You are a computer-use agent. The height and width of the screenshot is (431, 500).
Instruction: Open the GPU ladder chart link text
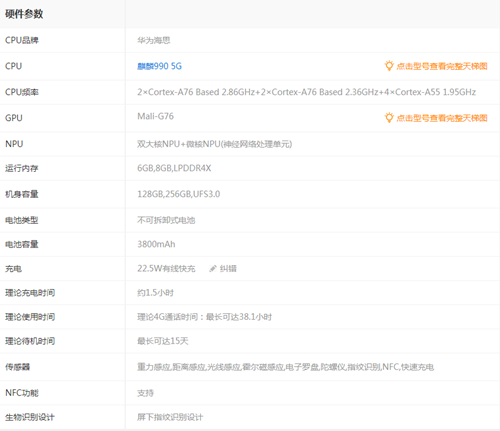(442, 118)
